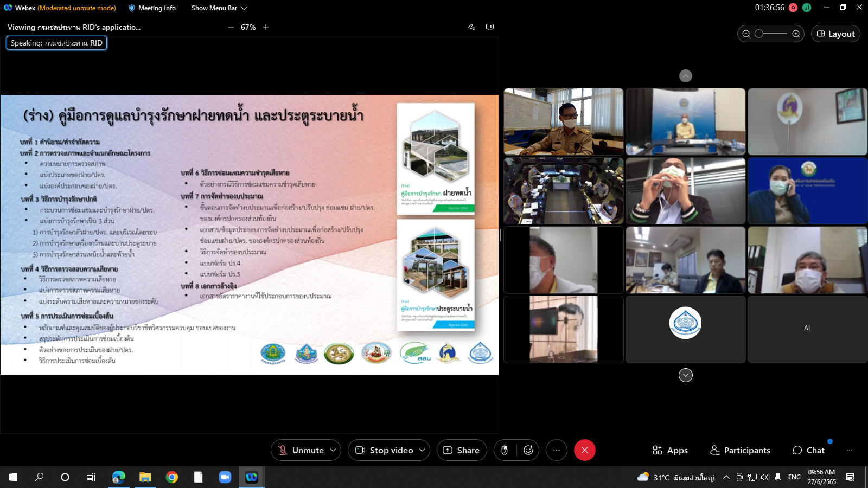Click the Share button
Image resolution: width=868 pixels, height=488 pixels.
(x=462, y=450)
